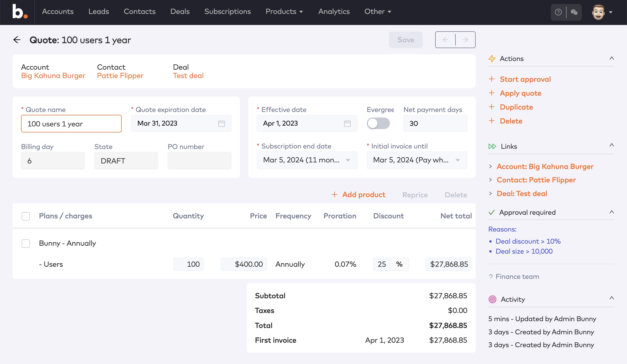Screen dimensions: 627x364
Task: Check the select-all Plans / charges checkbox
Action: tap(26, 216)
